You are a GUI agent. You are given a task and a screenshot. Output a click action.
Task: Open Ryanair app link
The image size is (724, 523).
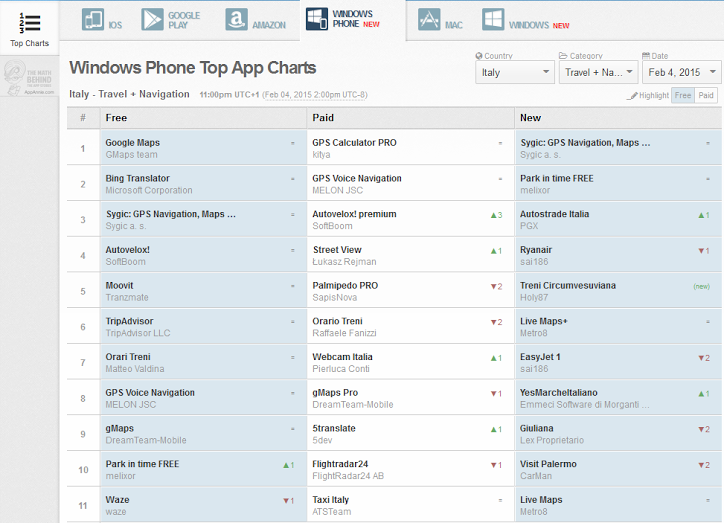tap(536, 250)
